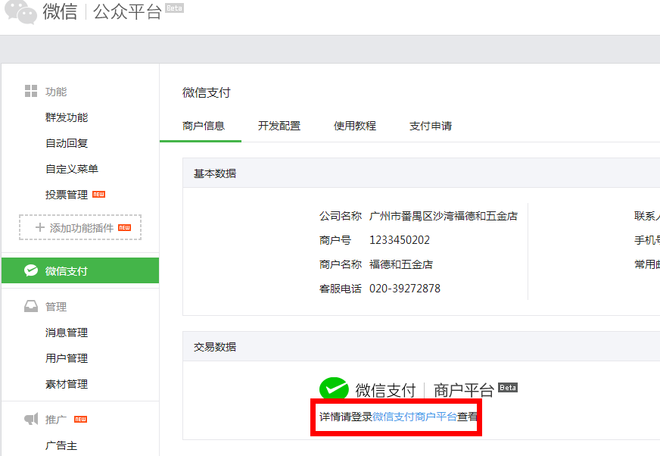Open 群发功能 in the sidebar
The height and width of the screenshot is (456, 660).
[x=67, y=117]
